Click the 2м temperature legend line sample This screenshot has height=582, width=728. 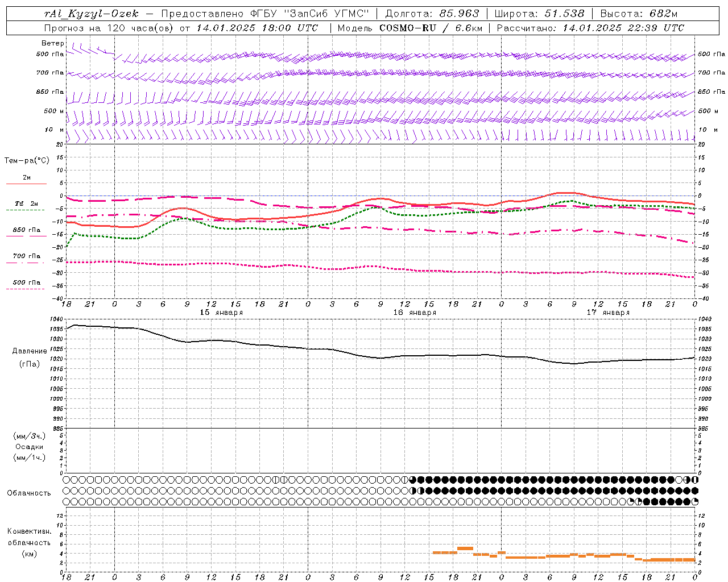point(26,184)
